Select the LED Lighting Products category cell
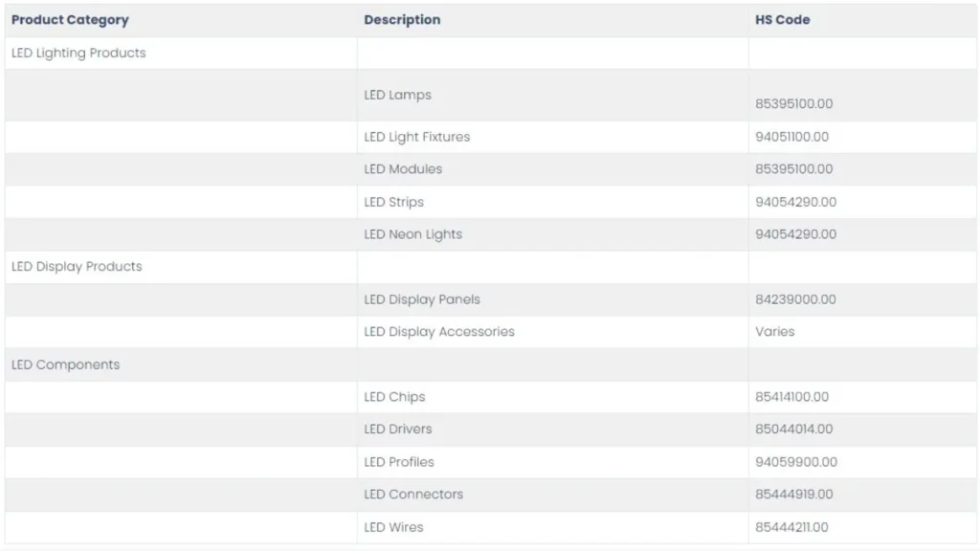The height and width of the screenshot is (551, 980). tap(78, 54)
